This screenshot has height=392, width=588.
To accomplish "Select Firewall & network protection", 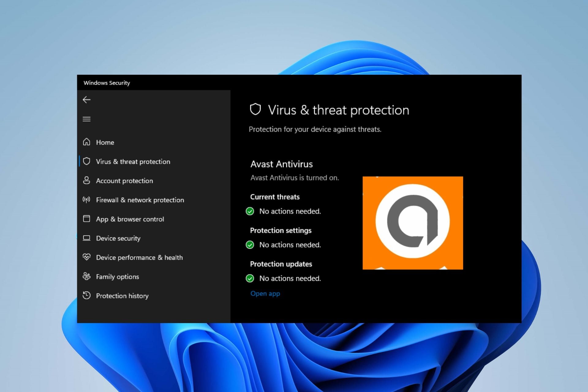I will (x=140, y=200).
